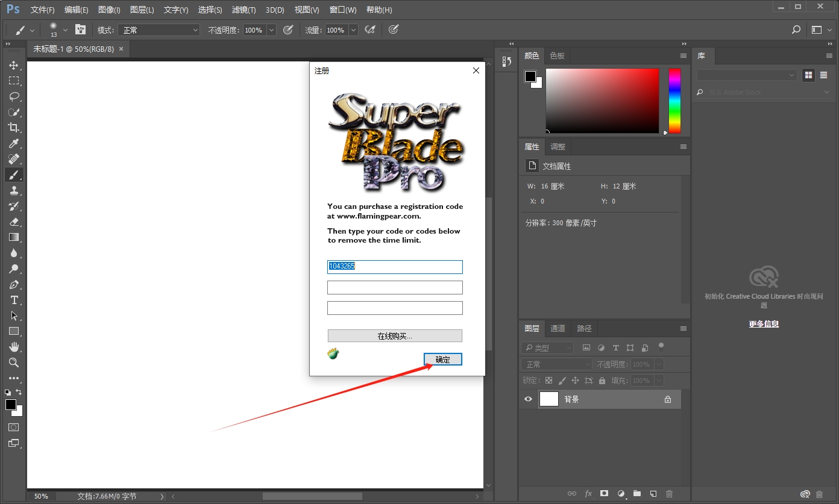Select the Blur tool
The width and height of the screenshot is (839, 504).
click(13, 253)
